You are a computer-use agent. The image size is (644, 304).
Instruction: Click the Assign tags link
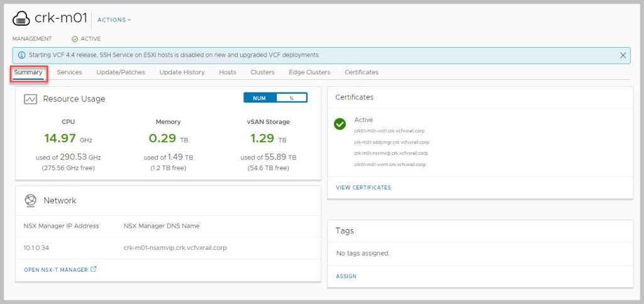coord(346,276)
